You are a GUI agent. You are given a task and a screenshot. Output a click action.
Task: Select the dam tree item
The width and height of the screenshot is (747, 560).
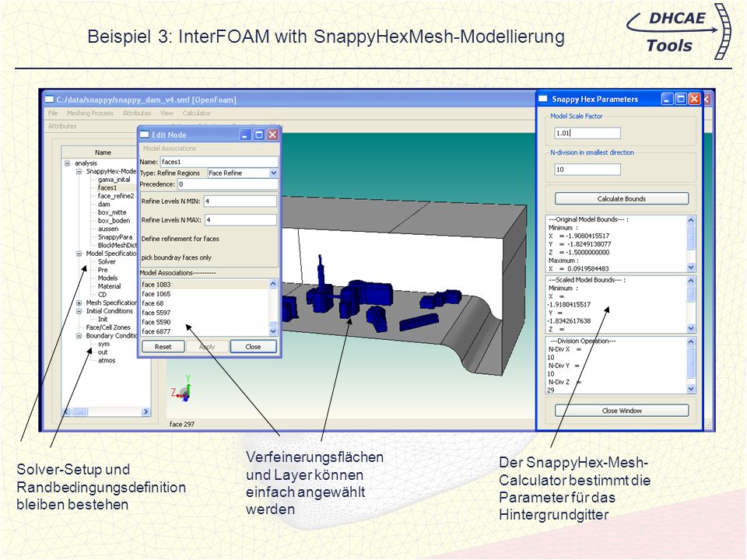pos(103,205)
